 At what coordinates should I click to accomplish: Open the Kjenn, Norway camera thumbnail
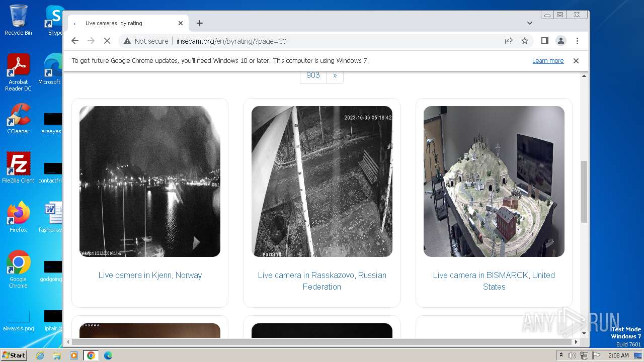(150, 182)
